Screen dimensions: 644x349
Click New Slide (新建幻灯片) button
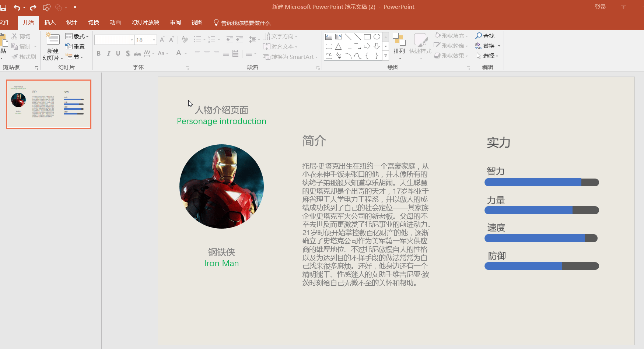point(53,47)
